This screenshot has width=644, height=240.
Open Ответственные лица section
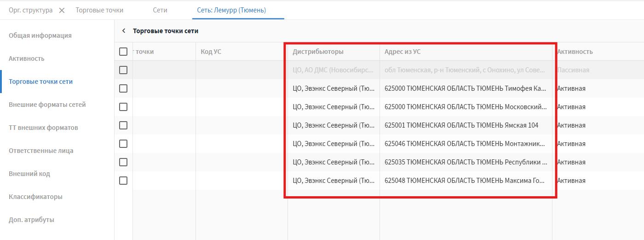(x=41, y=151)
